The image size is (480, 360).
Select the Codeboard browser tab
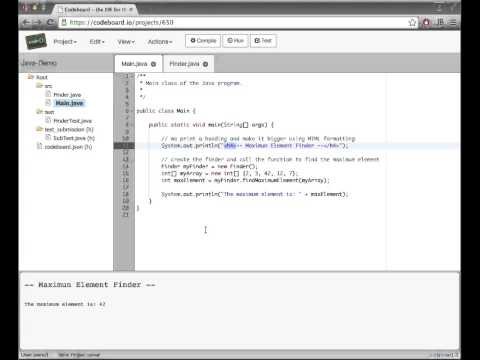click(95, 10)
